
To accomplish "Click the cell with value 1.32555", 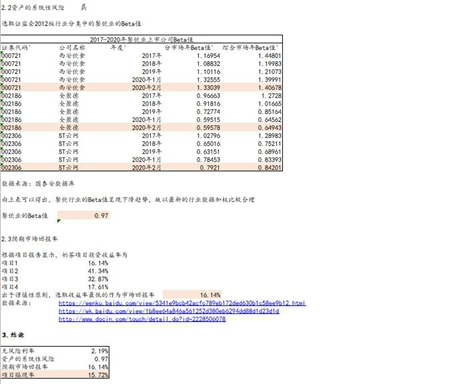I will click(208, 80).
